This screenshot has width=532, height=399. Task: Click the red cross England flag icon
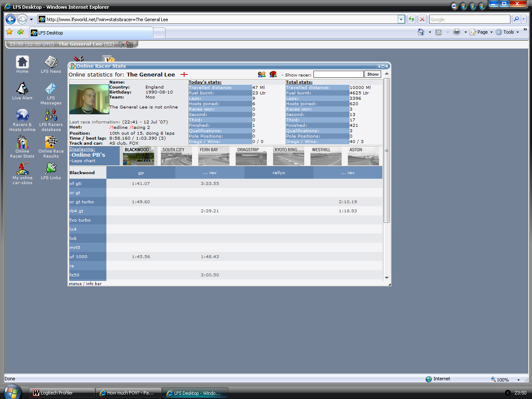coord(184,74)
